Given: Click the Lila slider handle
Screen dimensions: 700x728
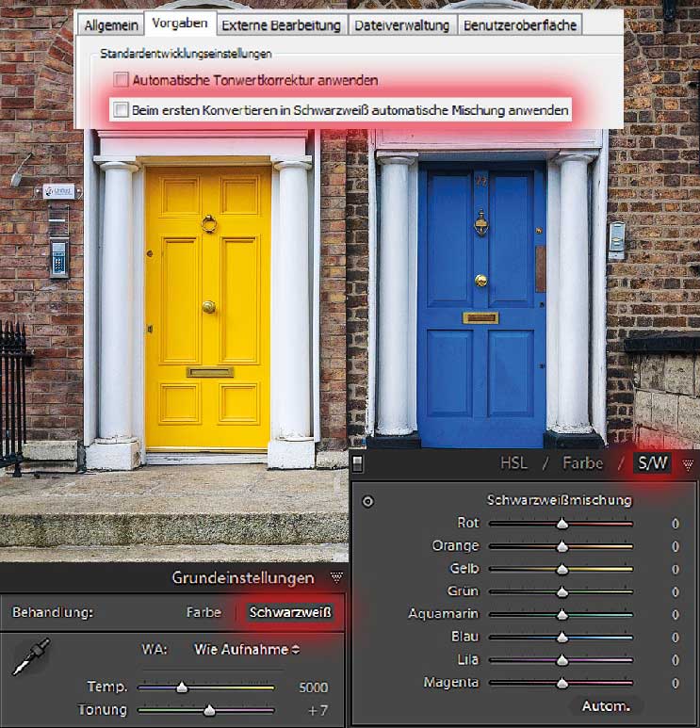Looking at the screenshot, I should 562,660.
